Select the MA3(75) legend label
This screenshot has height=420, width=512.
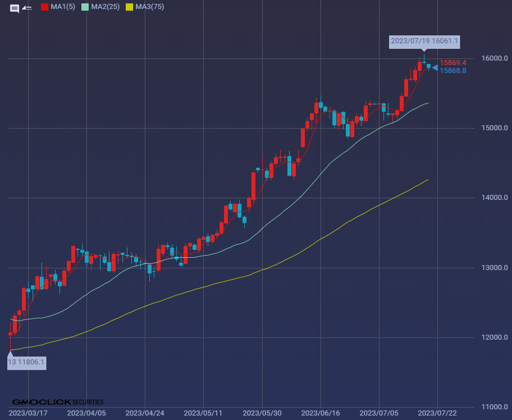tap(149, 7)
